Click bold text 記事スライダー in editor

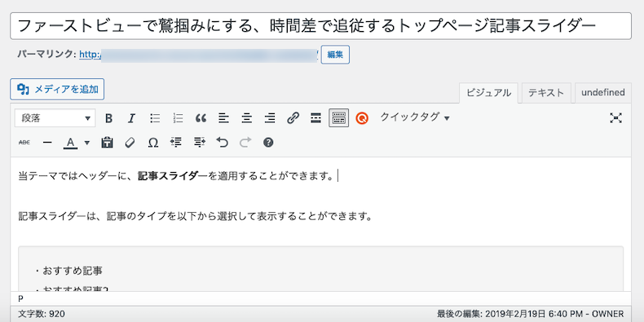pyautogui.click(x=173, y=177)
